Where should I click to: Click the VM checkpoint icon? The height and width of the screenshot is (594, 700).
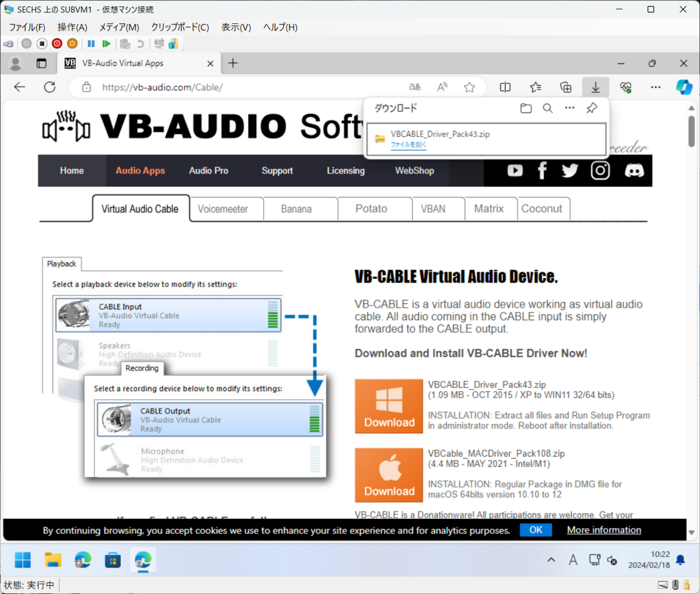[x=125, y=44]
